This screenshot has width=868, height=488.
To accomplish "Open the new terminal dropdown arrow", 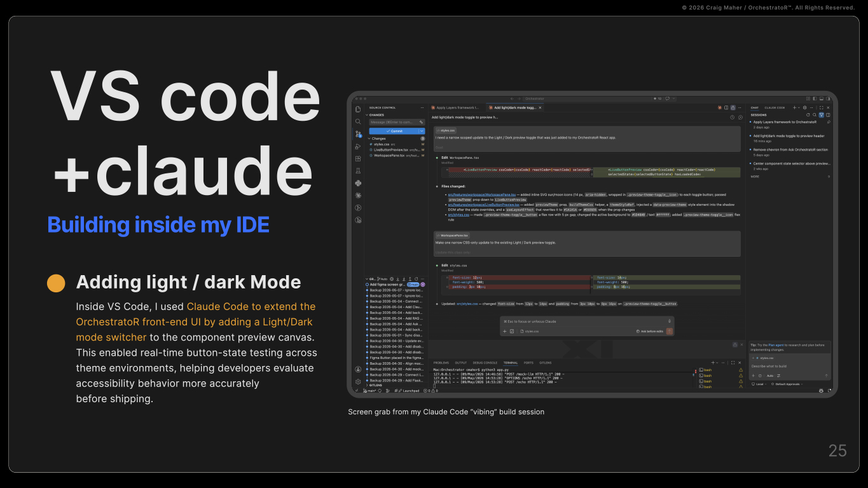I will tap(717, 363).
